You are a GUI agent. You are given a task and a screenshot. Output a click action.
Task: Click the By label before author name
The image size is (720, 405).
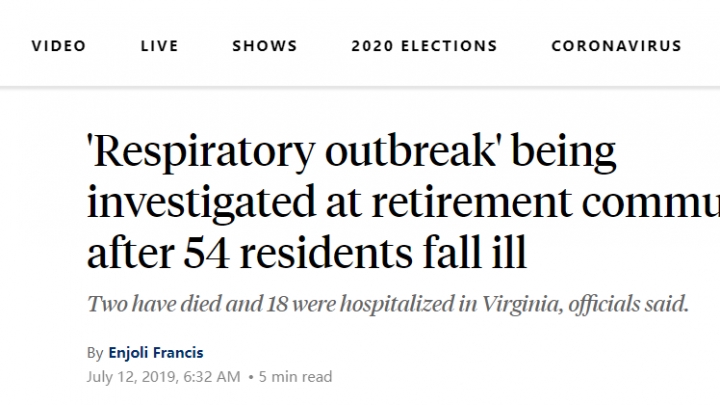click(95, 353)
